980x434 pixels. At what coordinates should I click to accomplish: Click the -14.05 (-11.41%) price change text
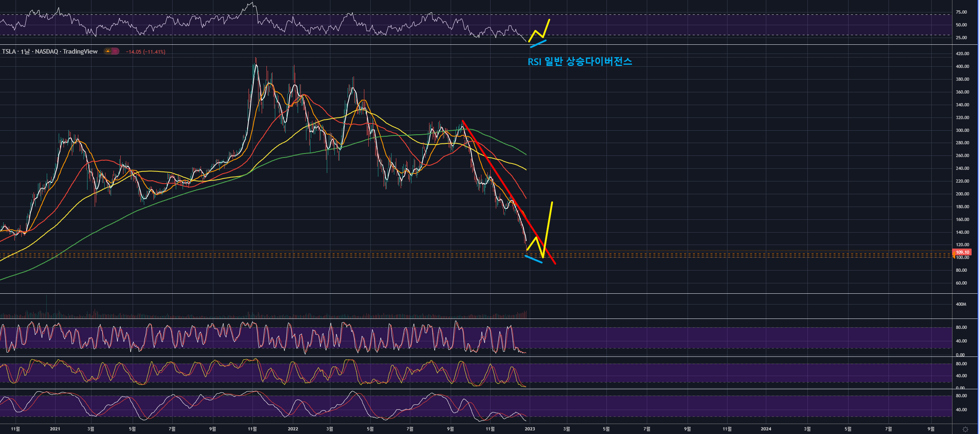[145, 52]
